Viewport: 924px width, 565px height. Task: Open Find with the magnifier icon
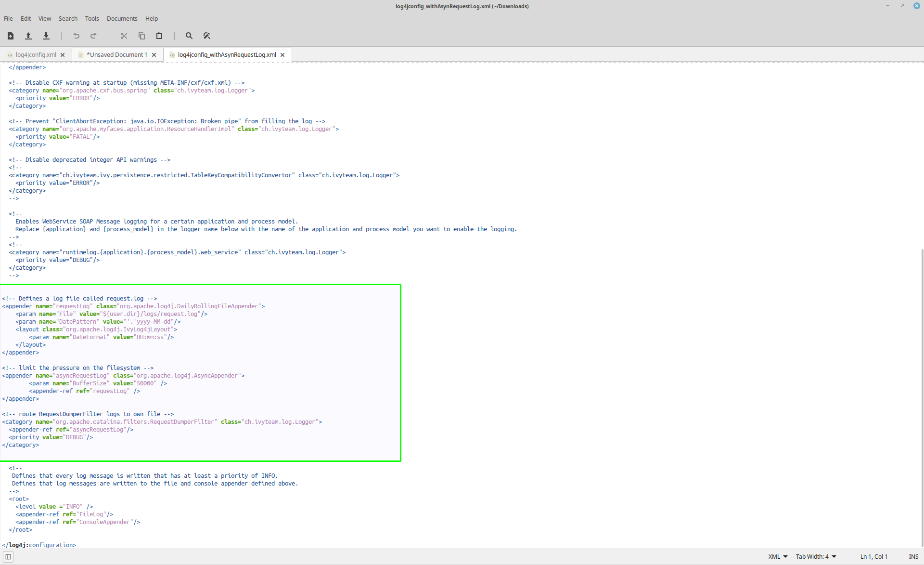[x=189, y=36]
